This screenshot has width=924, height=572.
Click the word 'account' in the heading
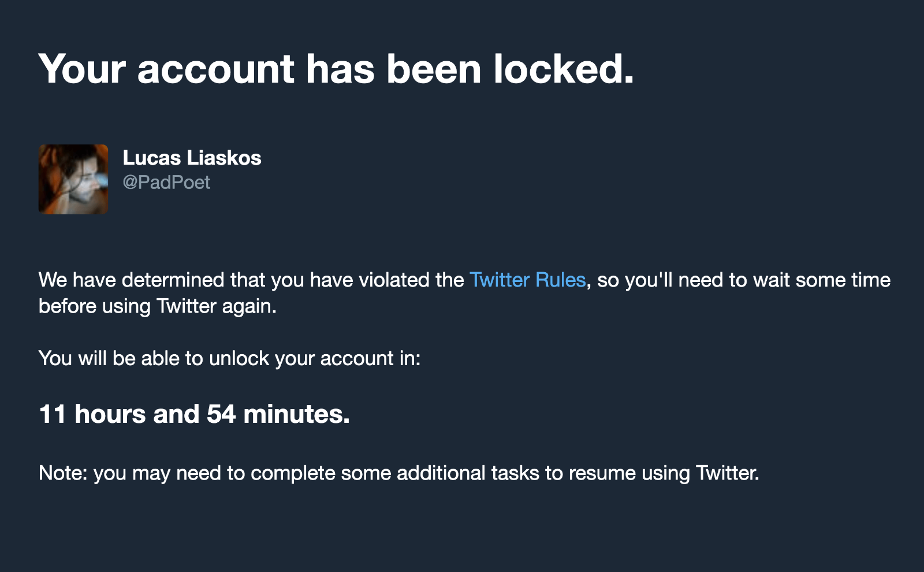pos(216,70)
